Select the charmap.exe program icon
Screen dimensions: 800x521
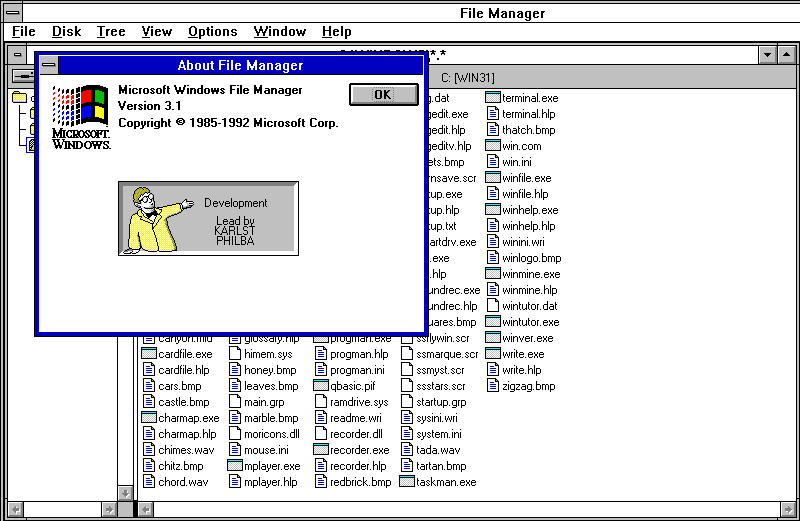pos(148,417)
